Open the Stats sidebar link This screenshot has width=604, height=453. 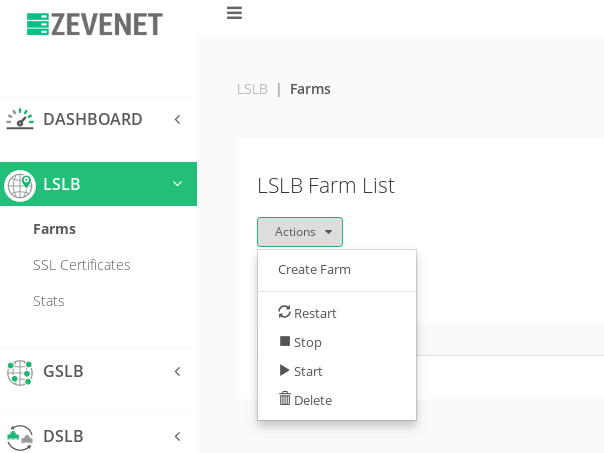[49, 301]
